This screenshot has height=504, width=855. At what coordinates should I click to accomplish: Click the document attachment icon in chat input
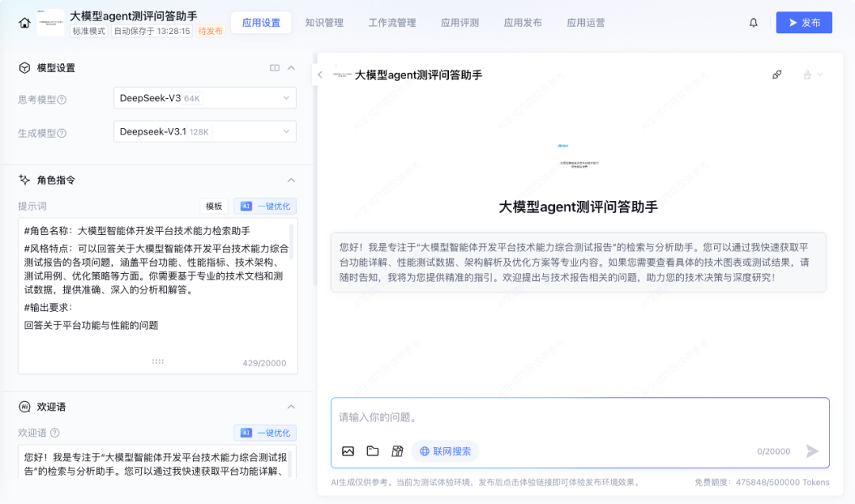tap(396, 451)
